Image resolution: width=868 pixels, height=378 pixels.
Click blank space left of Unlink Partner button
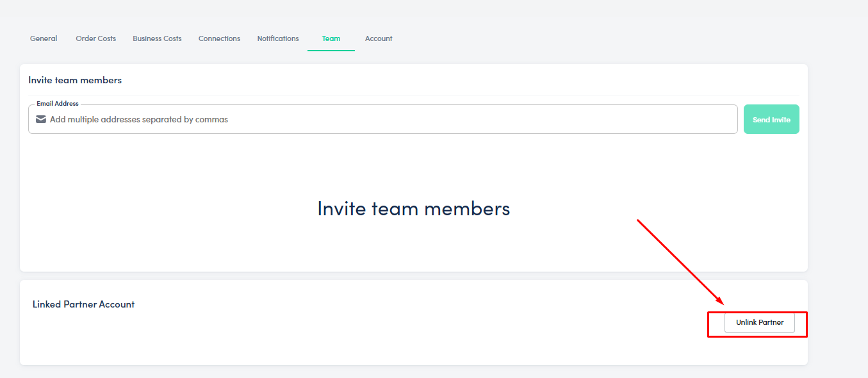coord(512,323)
